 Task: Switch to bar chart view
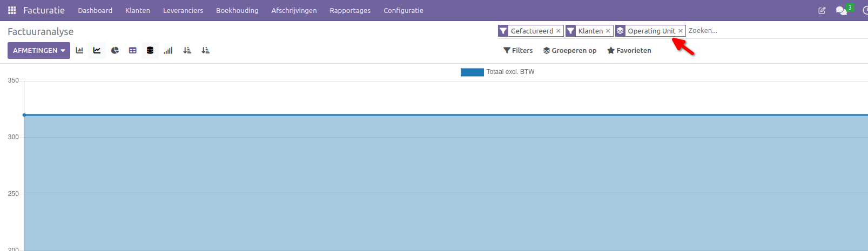pos(79,50)
